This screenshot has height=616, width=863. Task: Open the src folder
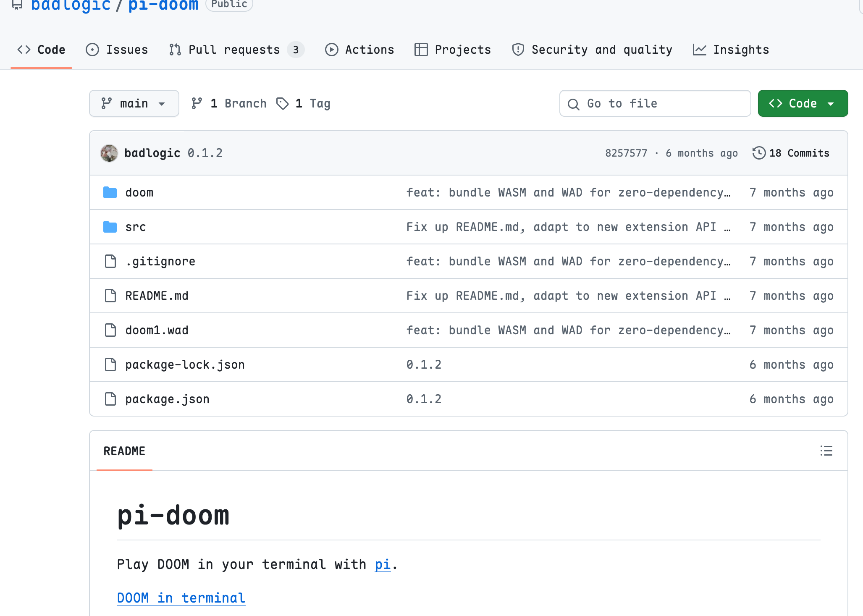pos(136,227)
